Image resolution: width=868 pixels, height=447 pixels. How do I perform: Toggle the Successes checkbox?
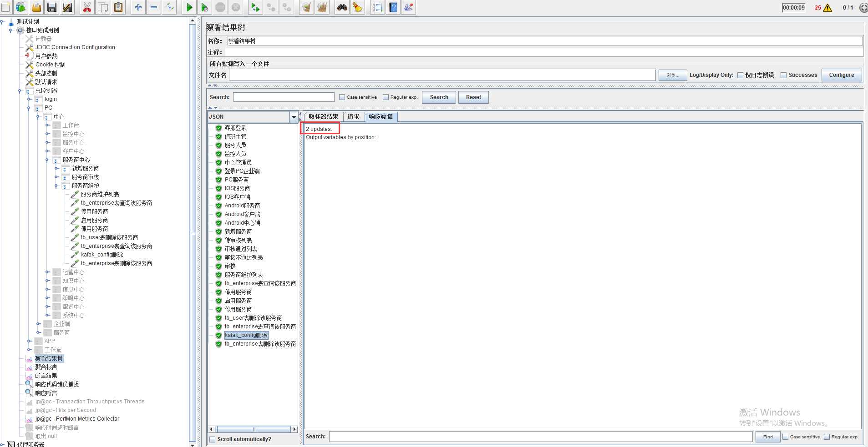(783, 75)
